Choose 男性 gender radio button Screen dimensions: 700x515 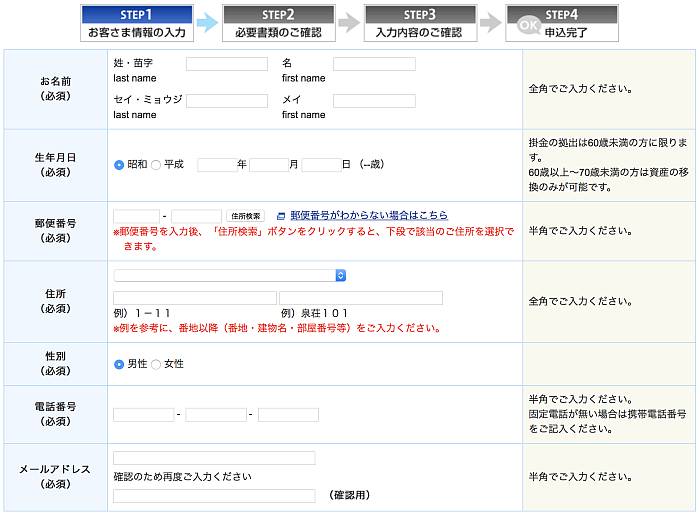pos(119,364)
